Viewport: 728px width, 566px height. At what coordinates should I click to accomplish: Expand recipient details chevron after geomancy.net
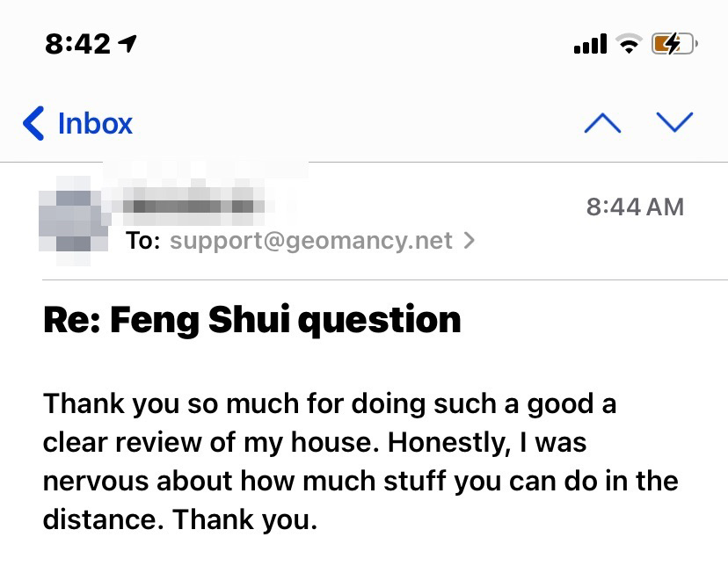pyautogui.click(x=469, y=240)
